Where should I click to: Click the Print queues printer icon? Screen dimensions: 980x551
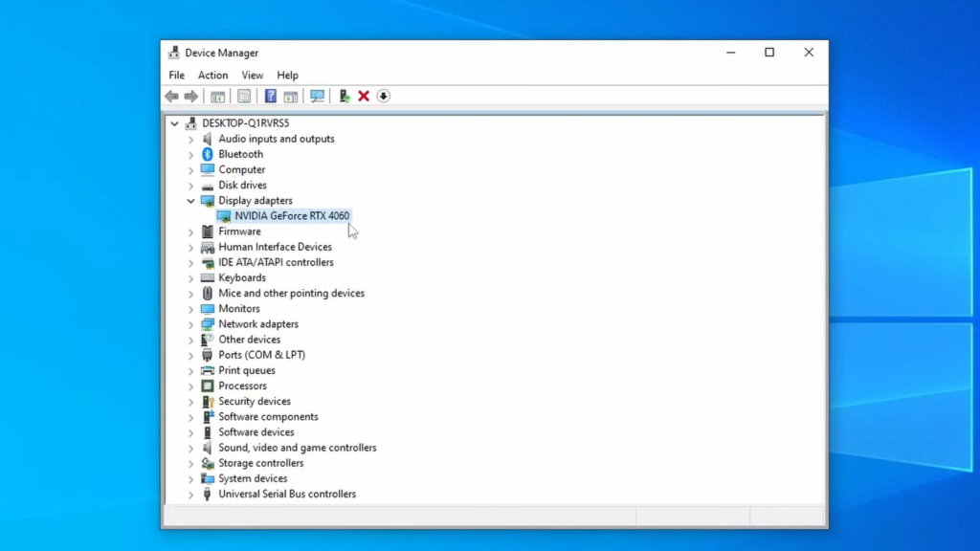(x=208, y=370)
